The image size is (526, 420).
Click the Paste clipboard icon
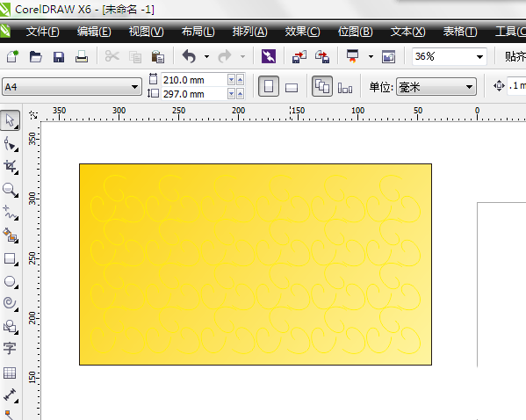tap(158, 56)
